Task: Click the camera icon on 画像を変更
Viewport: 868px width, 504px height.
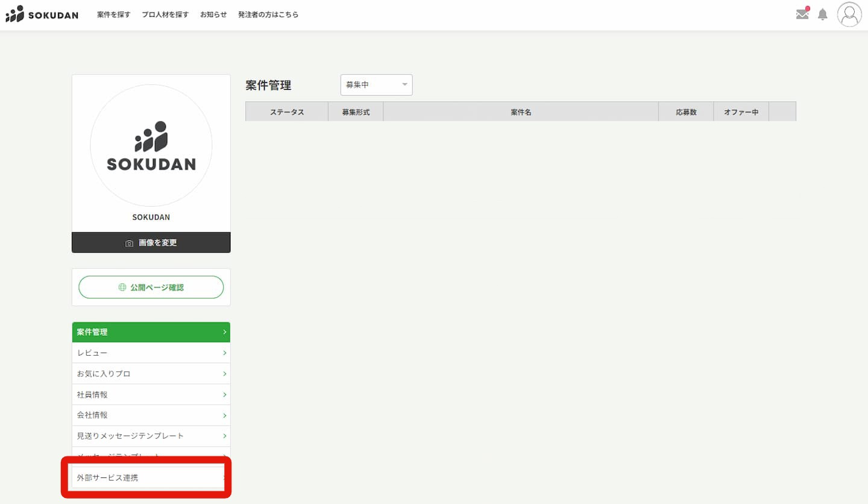Action: [x=129, y=243]
